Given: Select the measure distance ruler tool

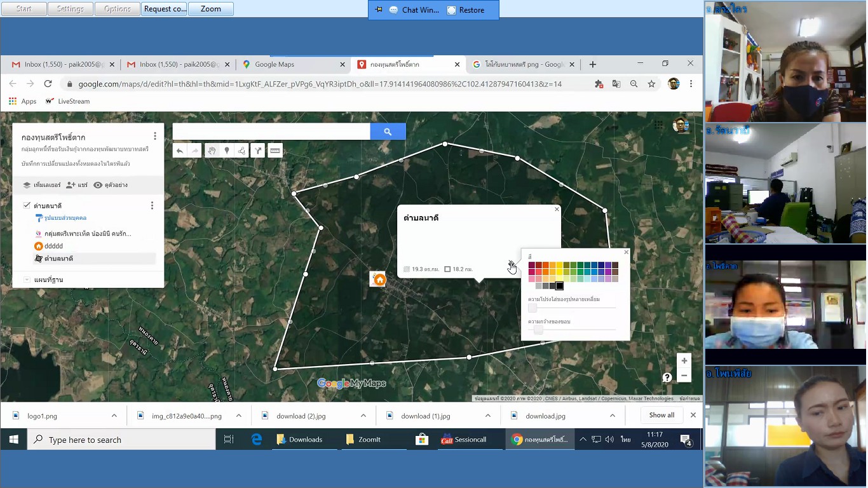Looking at the screenshot, I should click(x=275, y=151).
